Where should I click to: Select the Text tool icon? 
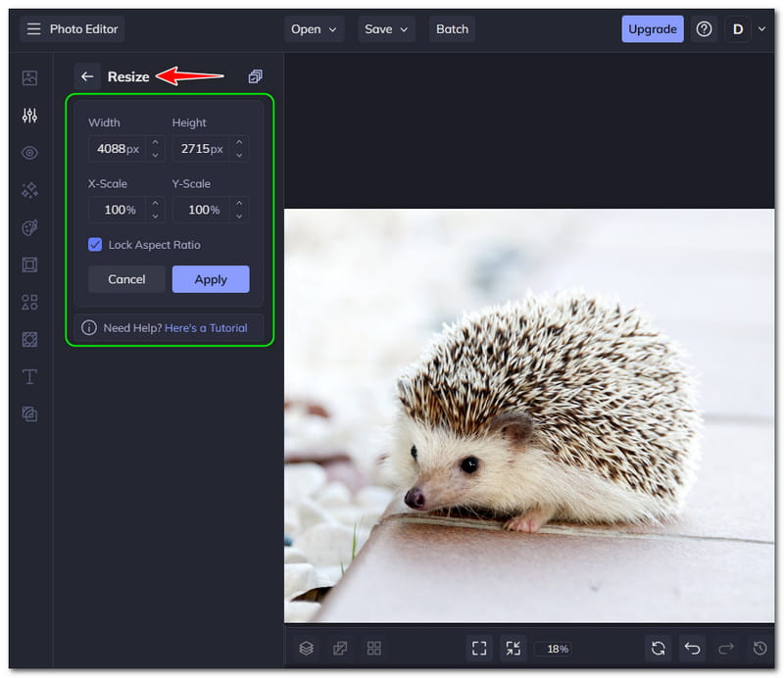coord(29,376)
